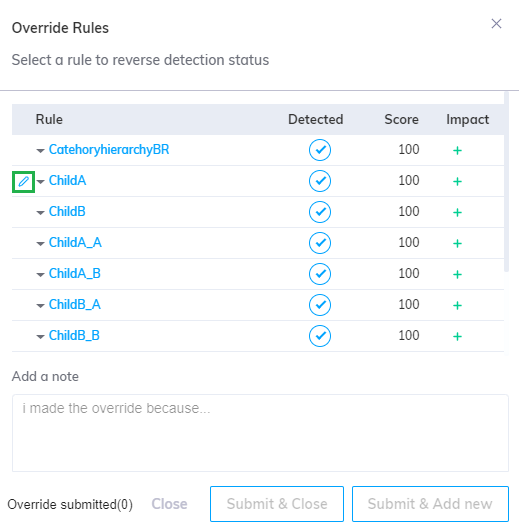Click the green plus impact icon for ChildA
This screenshot has width=519, height=530.
click(x=457, y=182)
